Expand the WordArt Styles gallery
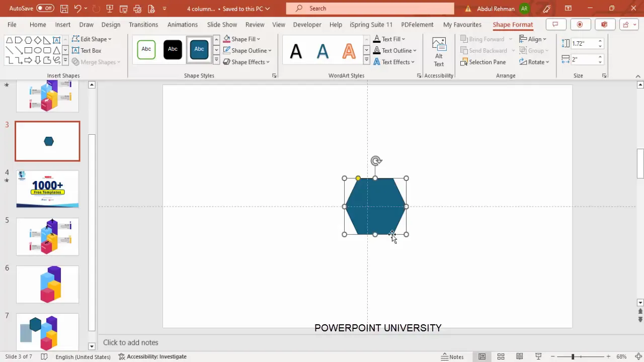The width and height of the screenshot is (644, 362). (366, 60)
